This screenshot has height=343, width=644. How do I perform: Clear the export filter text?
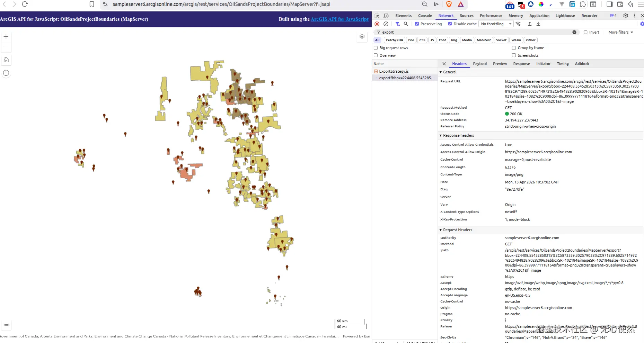pos(574,32)
